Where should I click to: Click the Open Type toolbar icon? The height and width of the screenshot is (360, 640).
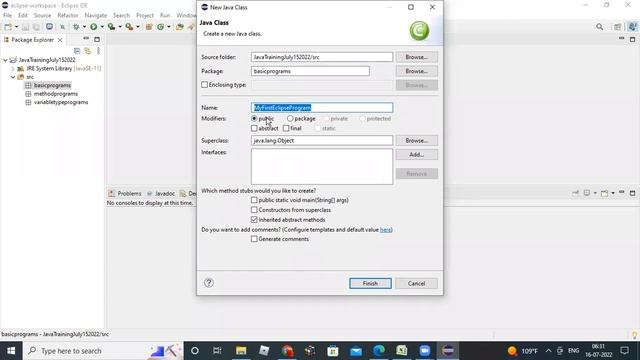coord(180,27)
